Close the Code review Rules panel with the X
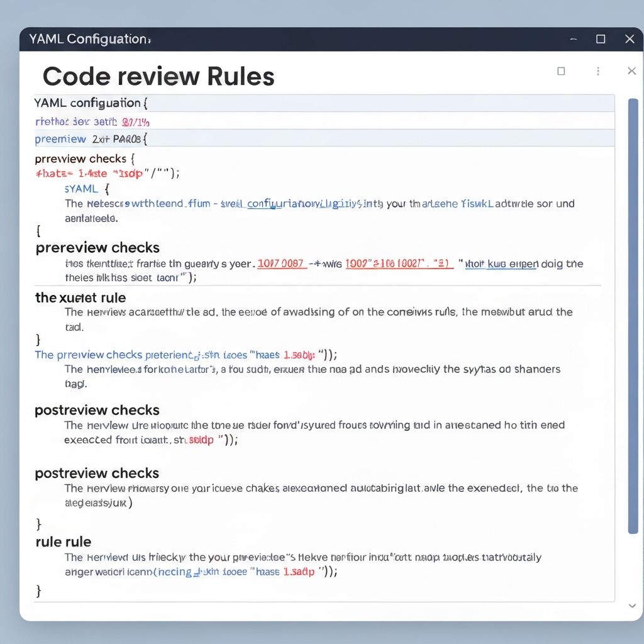The width and height of the screenshot is (644, 644). [631, 71]
